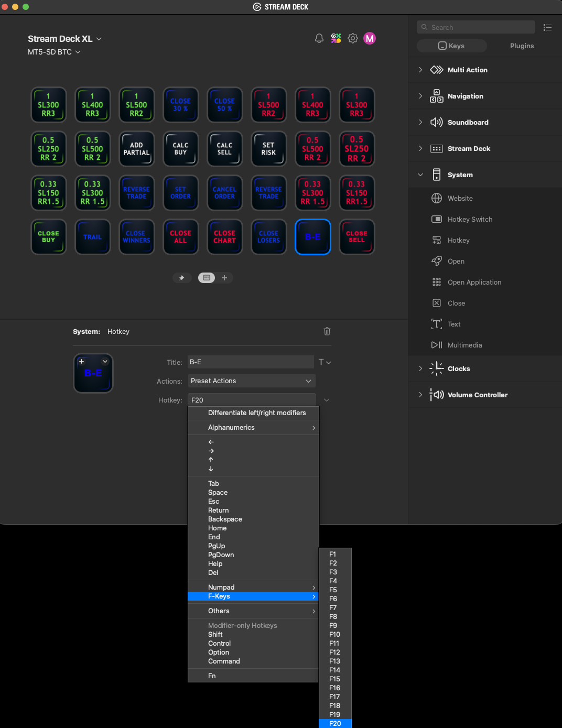Expand the Soundboard category
Viewport: 562px width, 728px height.
tap(420, 122)
